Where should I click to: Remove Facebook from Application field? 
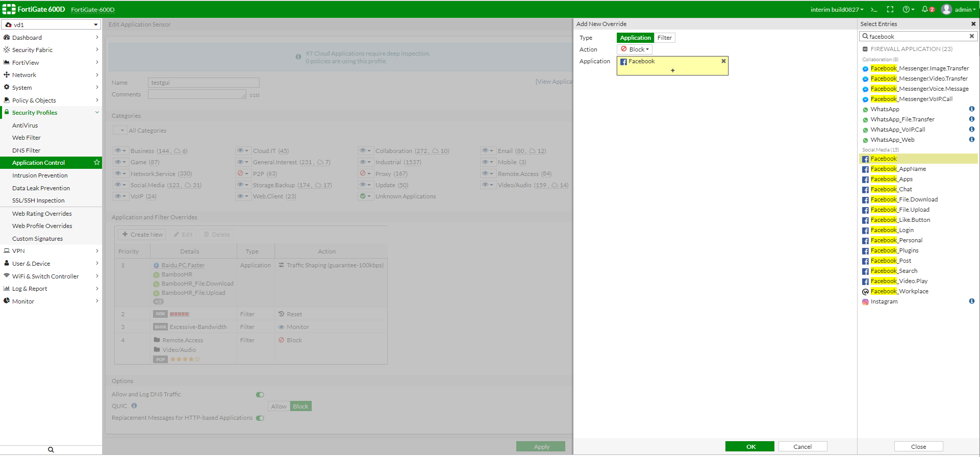tap(723, 61)
